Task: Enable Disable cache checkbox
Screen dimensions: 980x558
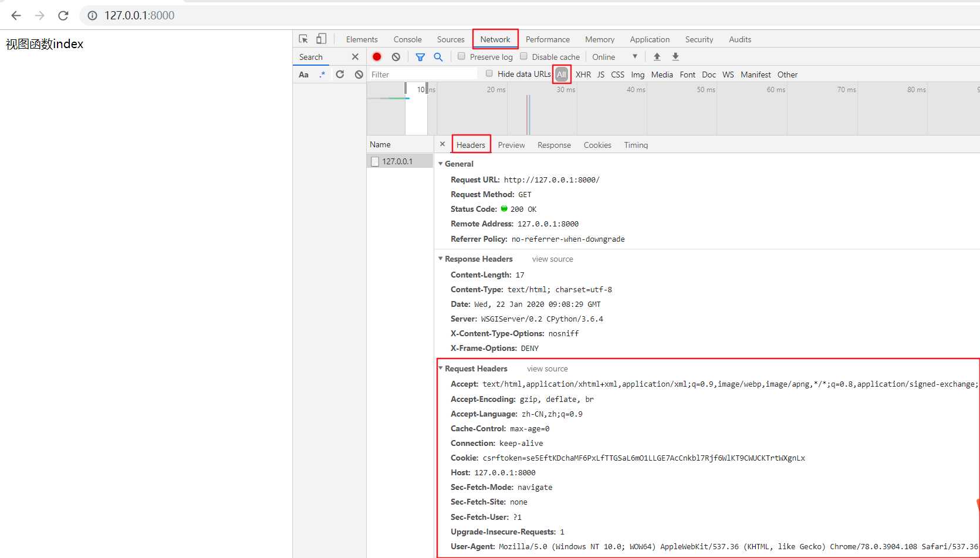Action: [523, 56]
